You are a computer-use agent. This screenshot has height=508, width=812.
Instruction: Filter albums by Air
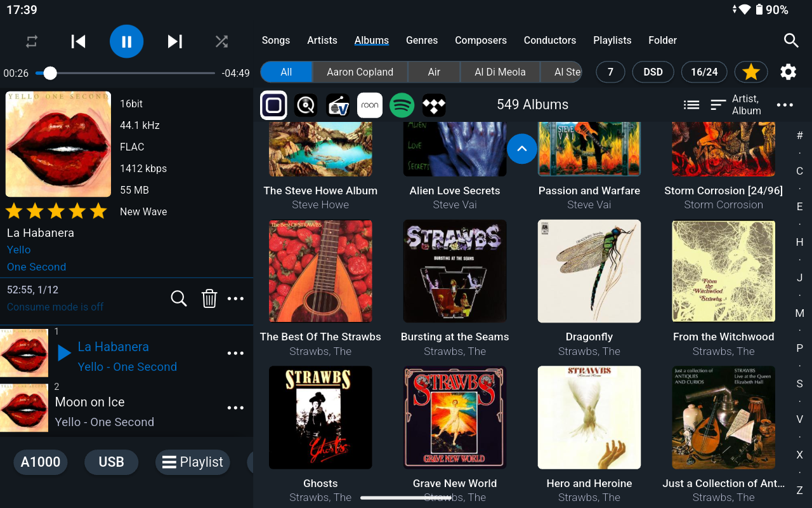[x=434, y=72]
